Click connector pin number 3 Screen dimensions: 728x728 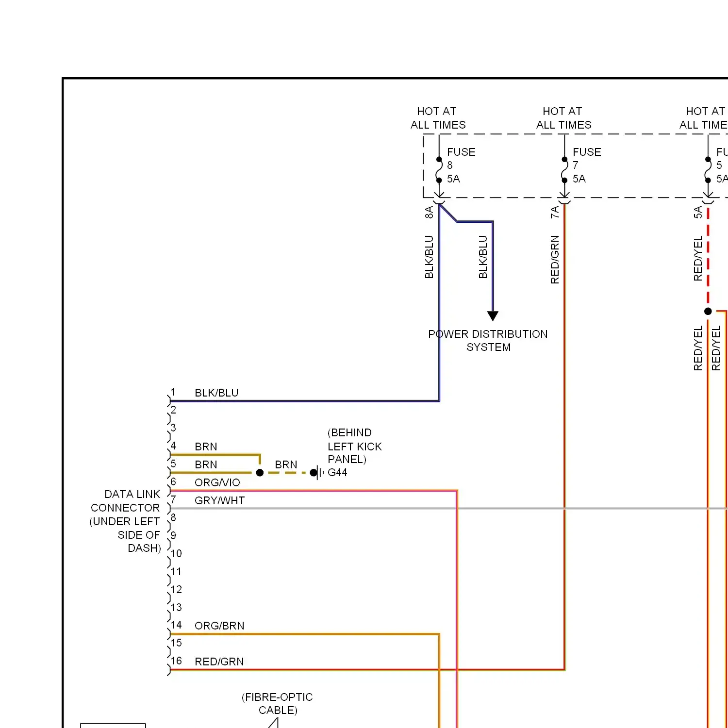click(173, 428)
